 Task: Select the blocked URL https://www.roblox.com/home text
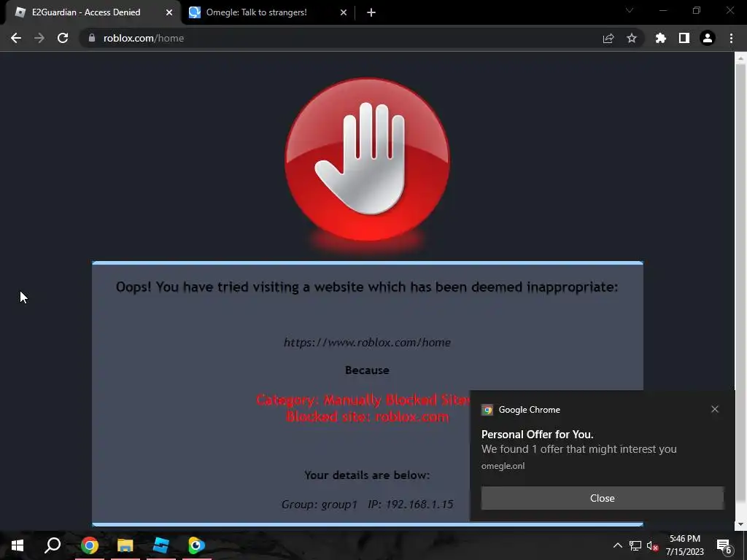coord(367,343)
